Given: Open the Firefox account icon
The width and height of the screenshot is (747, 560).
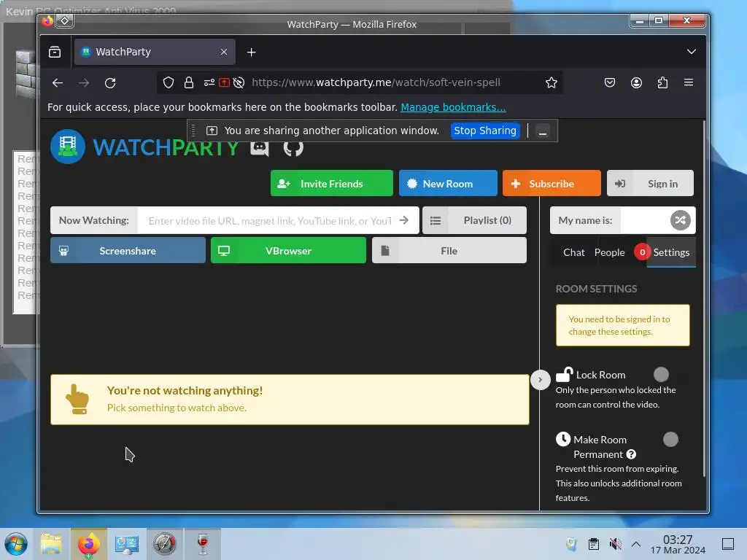Looking at the screenshot, I should (636, 82).
